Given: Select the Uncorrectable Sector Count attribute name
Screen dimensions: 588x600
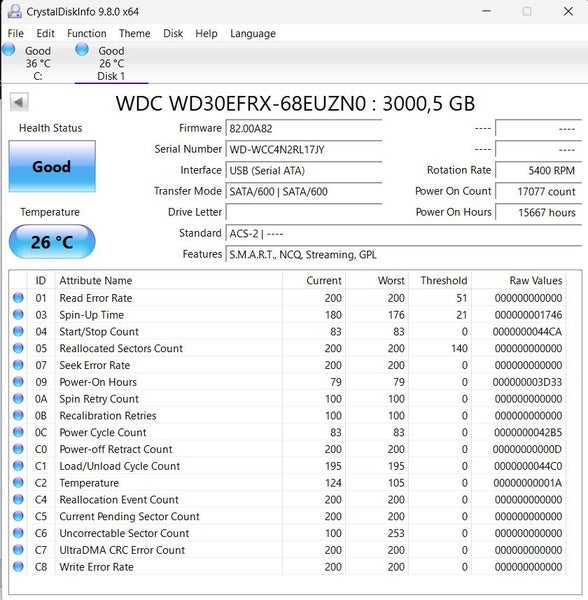Looking at the screenshot, I should coord(124,533).
